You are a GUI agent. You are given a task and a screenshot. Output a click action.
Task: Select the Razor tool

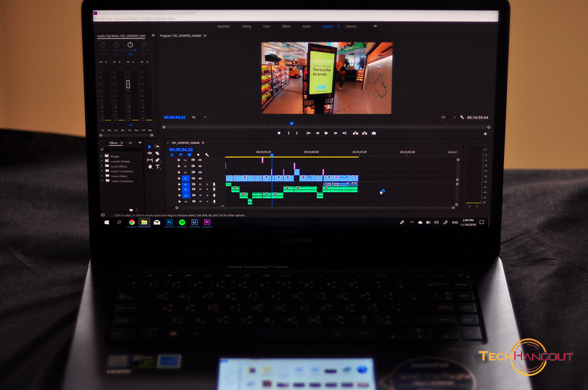pyautogui.click(x=158, y=153)
